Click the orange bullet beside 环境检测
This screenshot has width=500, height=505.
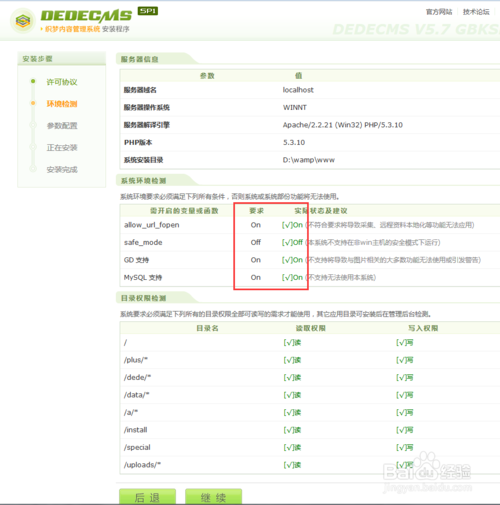point(33,103)
